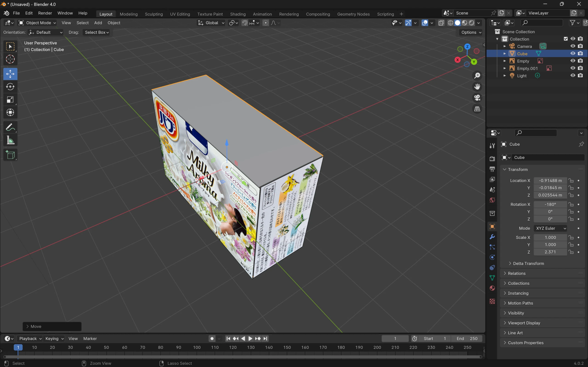Select the Measure tool
The width and height of the screenshot is (588, 367).
click(10, 140)
